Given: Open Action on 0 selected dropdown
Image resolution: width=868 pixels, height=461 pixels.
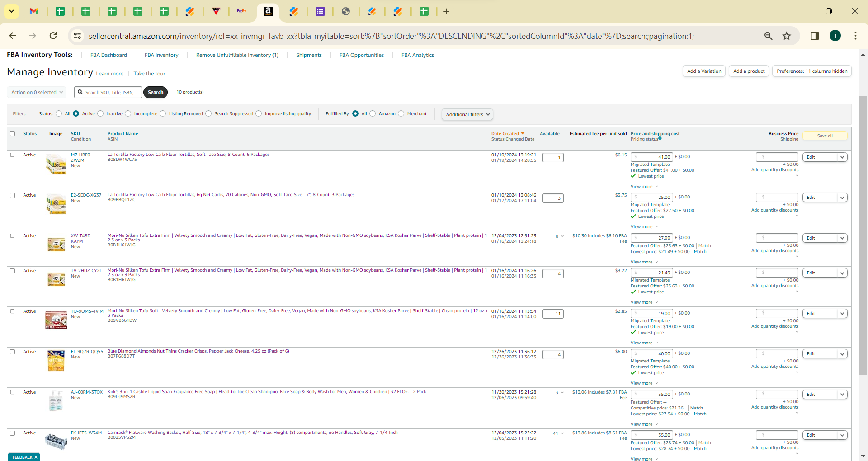Looking at the screenshot, I should [37, 92].
